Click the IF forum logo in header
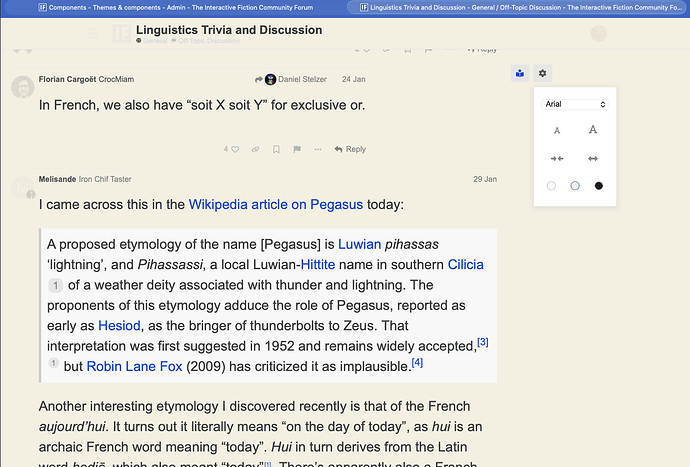This screenshot has height=467, width=690. [121, 33]
